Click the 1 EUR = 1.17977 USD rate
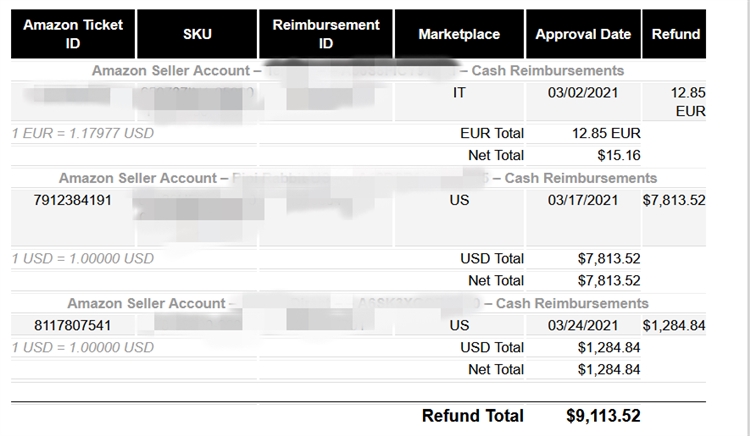This screenshot has height=436, width=750. coord(83,133)
